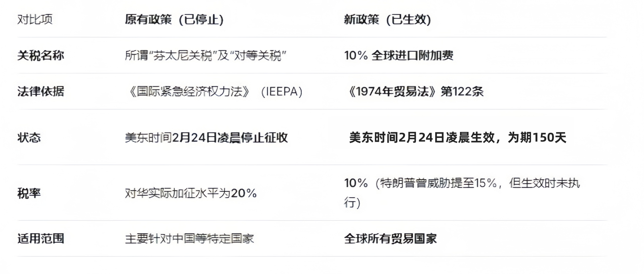
Task: Select the 2月24日凌晨停止征收 cell
Action: [206, 138]
